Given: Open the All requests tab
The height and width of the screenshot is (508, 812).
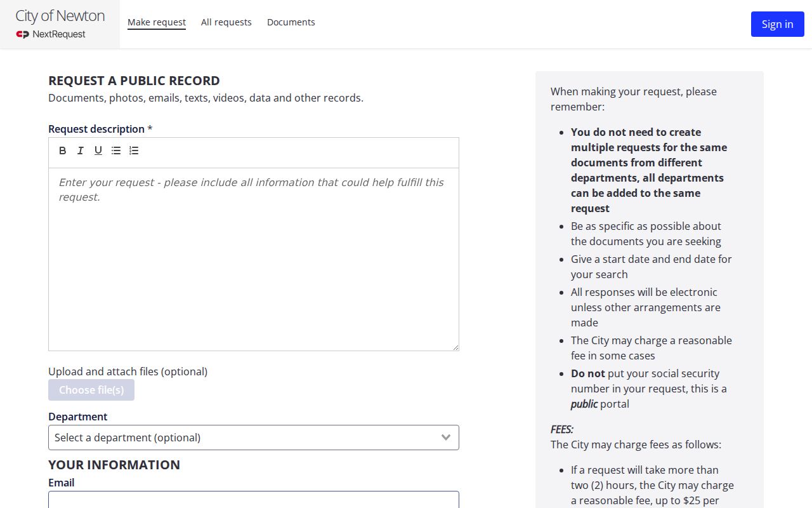Looking at the screenshot, I should 226,22.
